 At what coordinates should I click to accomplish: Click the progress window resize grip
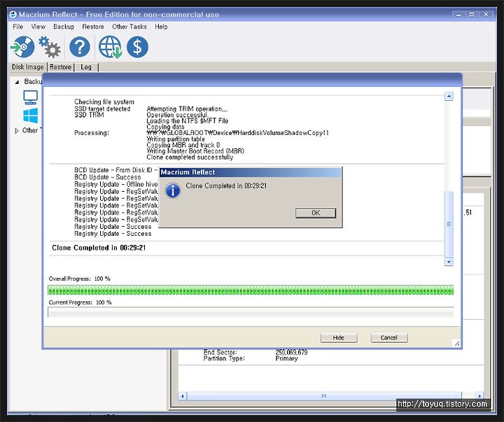pos(456,343)
